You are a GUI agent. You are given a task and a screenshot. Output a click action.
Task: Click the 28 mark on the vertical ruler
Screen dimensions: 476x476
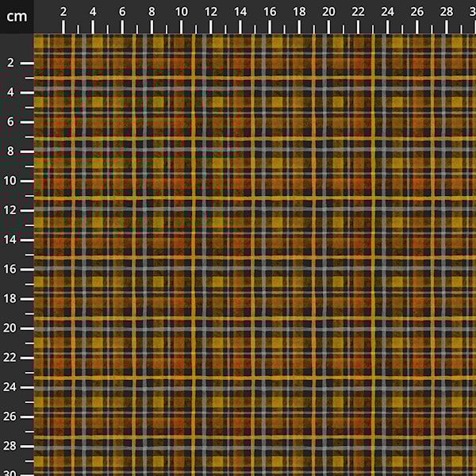[x=12, y=445]
